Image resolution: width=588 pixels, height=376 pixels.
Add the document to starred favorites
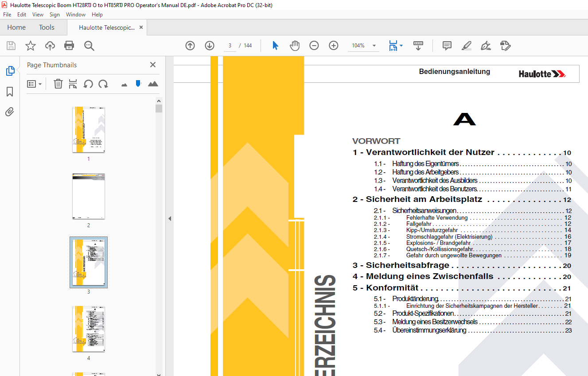pos(30,46)
